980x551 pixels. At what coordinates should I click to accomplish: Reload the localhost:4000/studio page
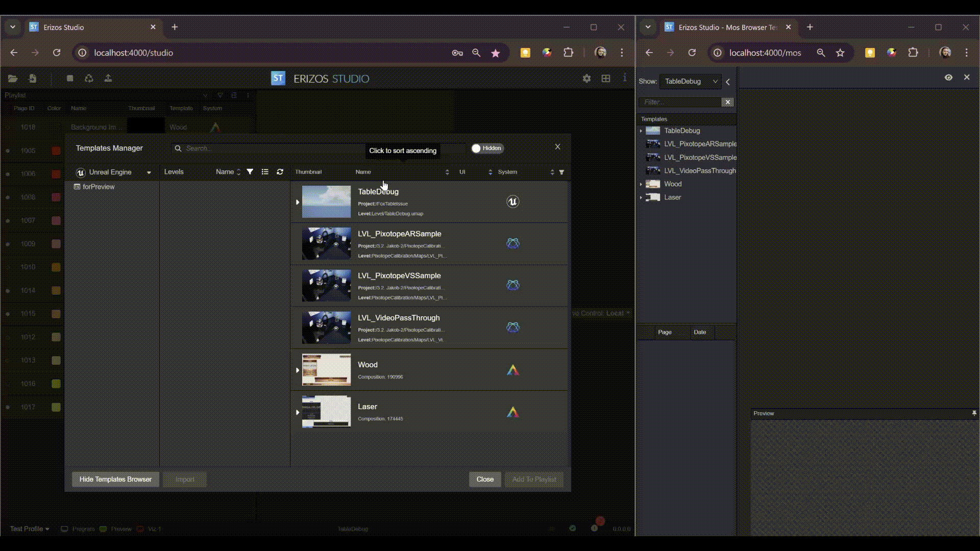(x=57, y=53)
